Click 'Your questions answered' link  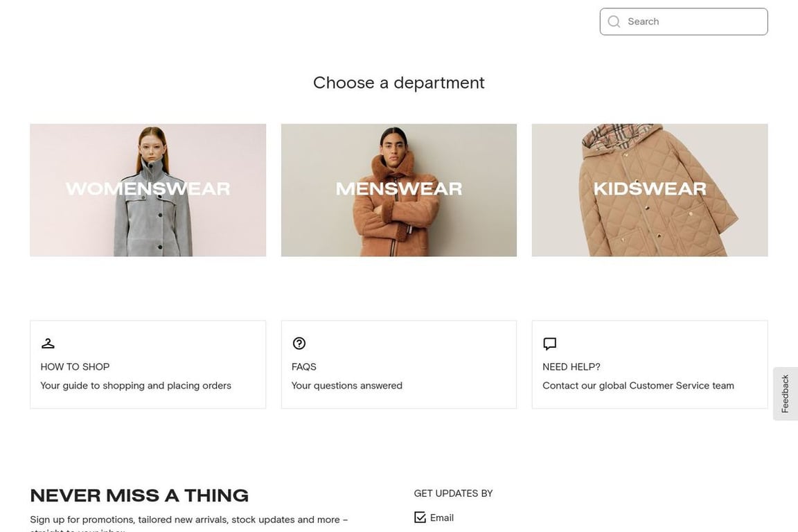tap(346, 385)
